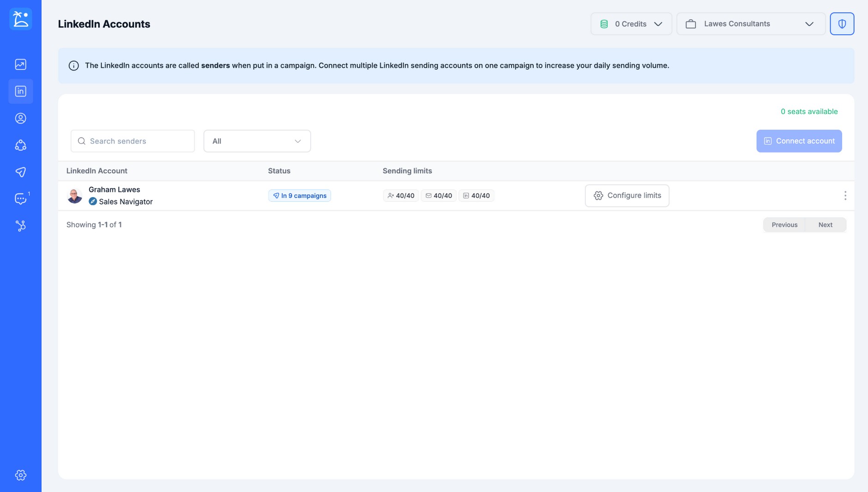Image resolution: width=868 pixels, height=492 pixels.
Task: Click the Sending limits column header
Action: coord(407,171)
